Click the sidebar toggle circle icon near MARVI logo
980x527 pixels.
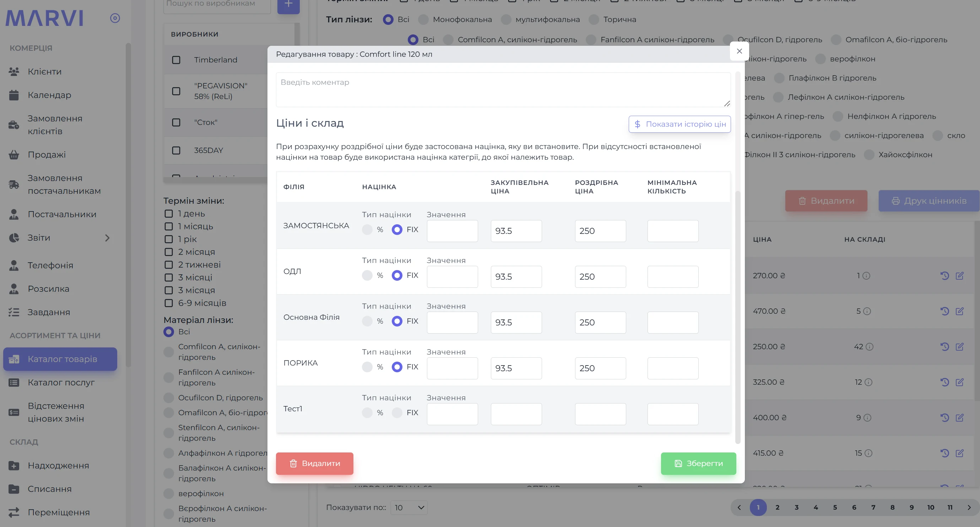pyautogui.click(x=115, y=18)
